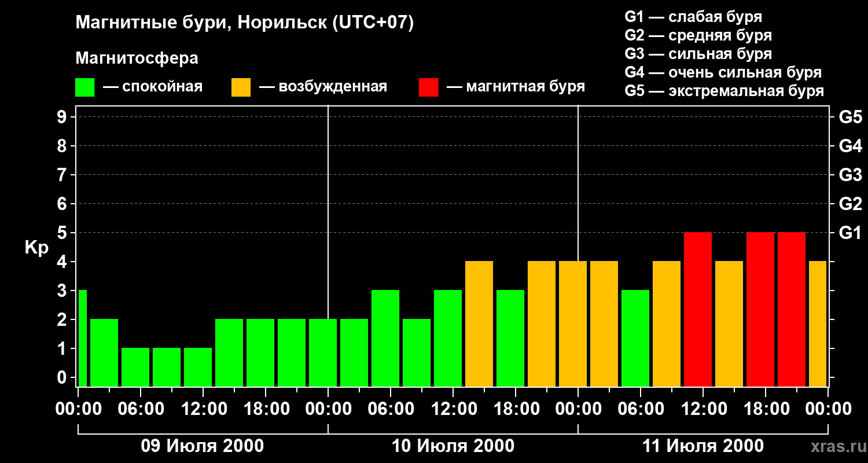Viewport: 868px width, 463px height.
Task: Click the '00:00' label starting 11 Июля
Action: tap(578, 409)
